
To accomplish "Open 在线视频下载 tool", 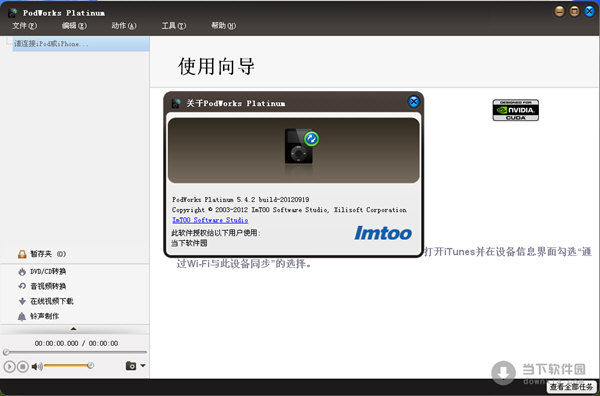I will (x=46, y=301).
